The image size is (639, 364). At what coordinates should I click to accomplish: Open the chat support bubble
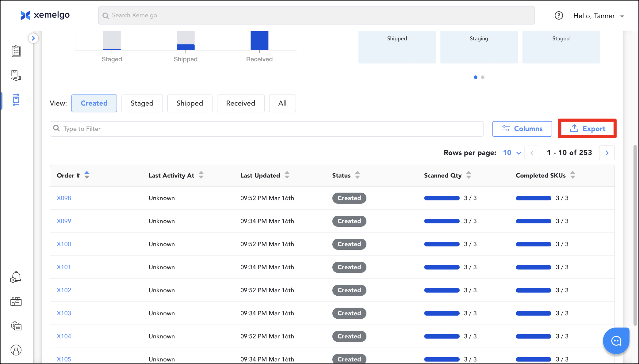pyautogui.click(x=616, y=341)
